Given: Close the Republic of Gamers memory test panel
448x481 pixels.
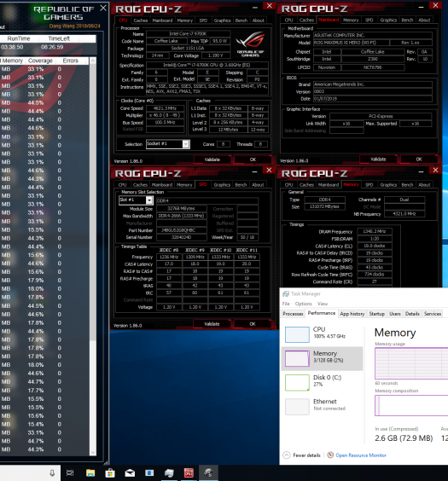Looking at the screenshot, I should pos(103,9).
